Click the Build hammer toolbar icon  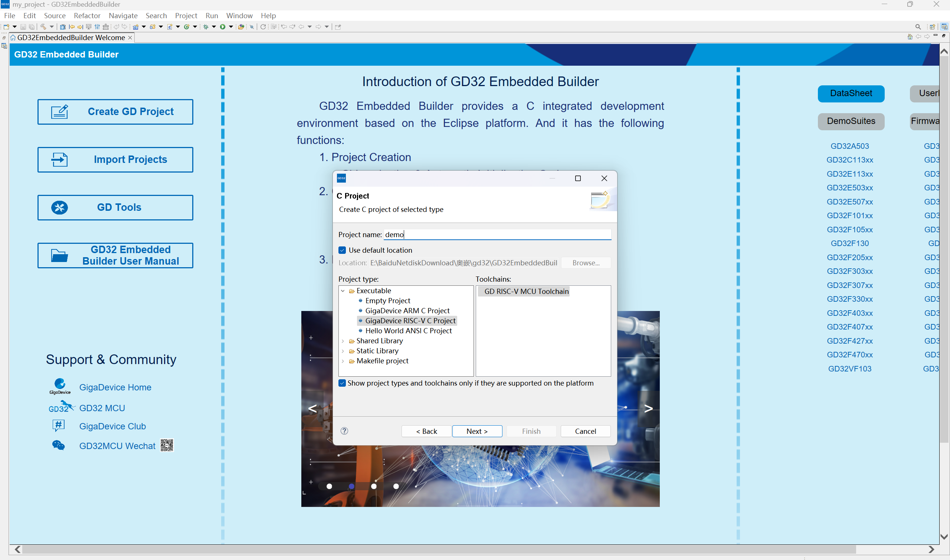click(43, 27)
